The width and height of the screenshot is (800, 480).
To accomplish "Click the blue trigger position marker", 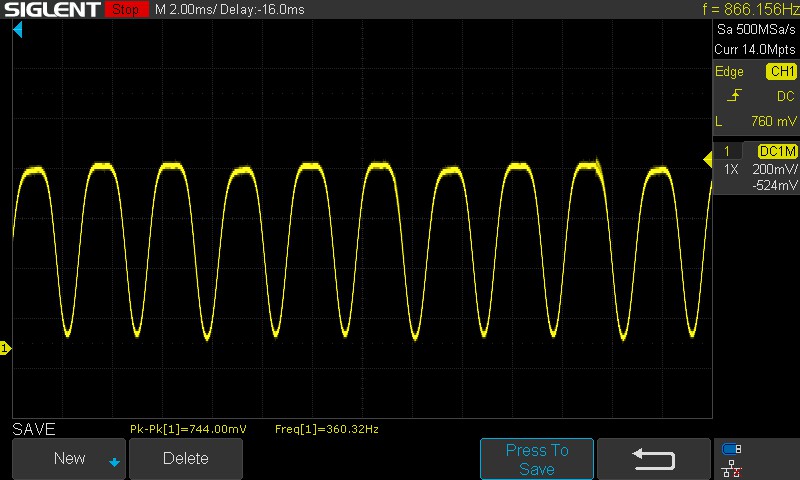I will pyautogui.click(x=18, y=30).
